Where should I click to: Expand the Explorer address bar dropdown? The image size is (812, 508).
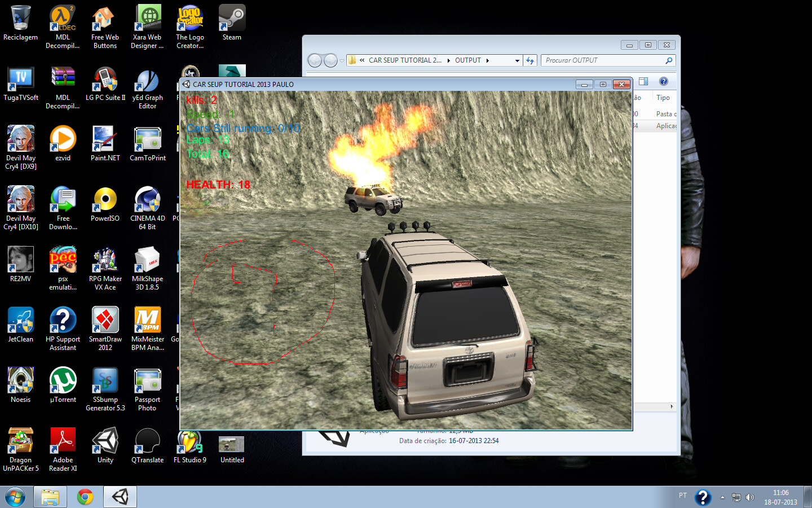tap(517, 60)
